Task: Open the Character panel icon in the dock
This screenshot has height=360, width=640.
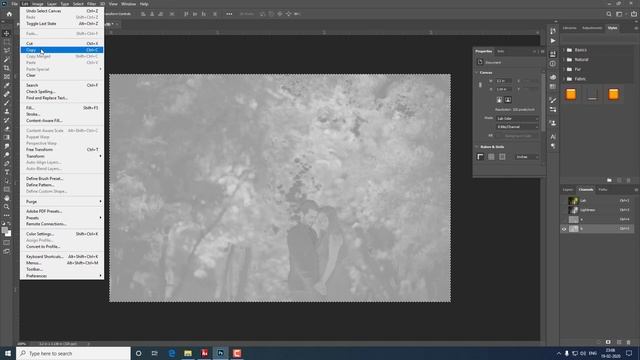Action: [x=553, y=137]
